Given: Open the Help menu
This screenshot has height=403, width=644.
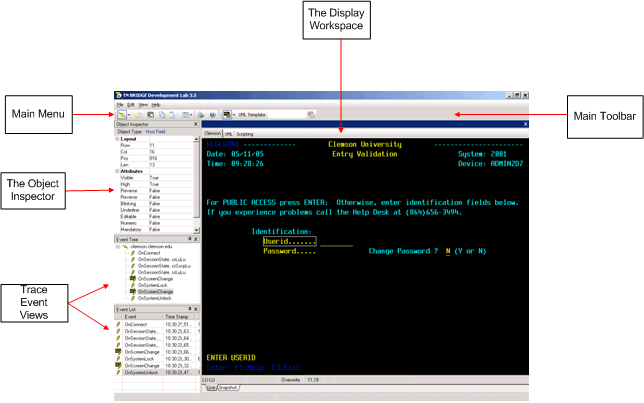Looking at the screenshot, I should click(x=156, y=105).
